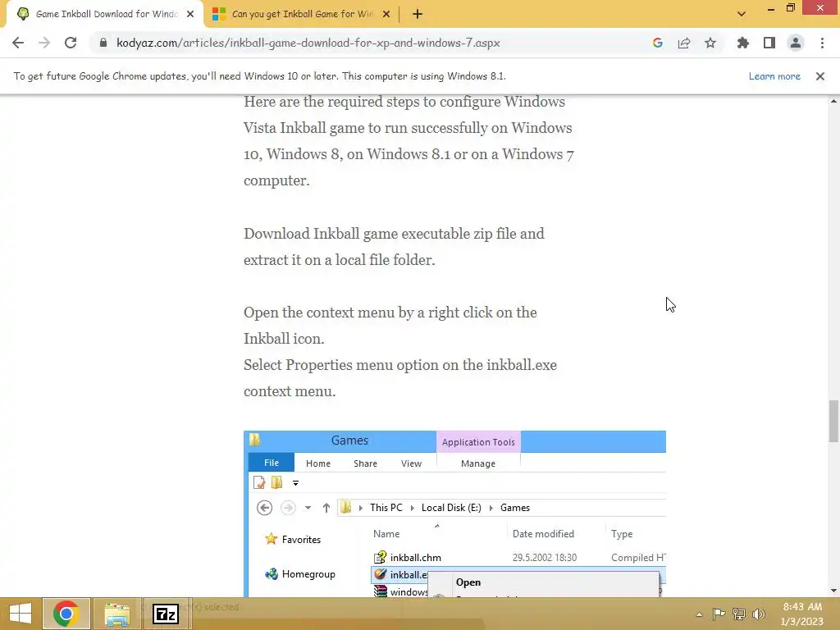The height and width of the screenshot is (630, 840).
Task: Follow the Learn more link
Action: (774, 76)
